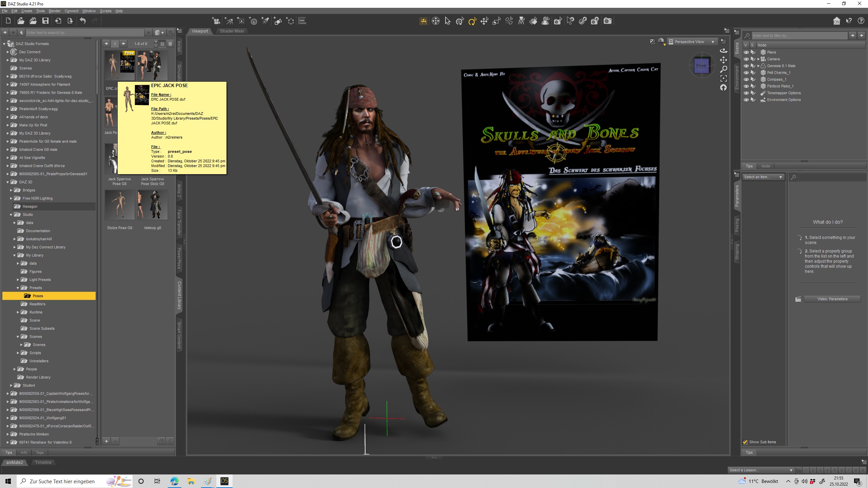Toggle selectability arrow for Plane node
The width and height of the screenshot is (868, 488).
pos(753,52)
